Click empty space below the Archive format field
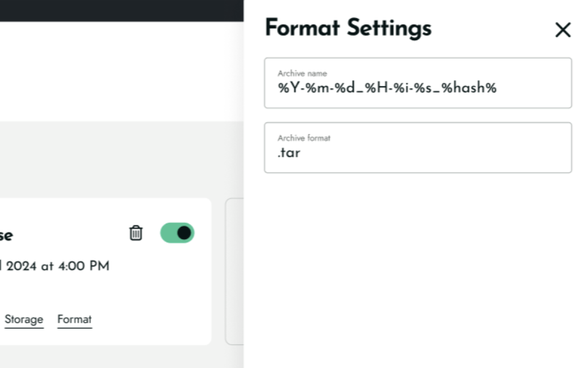This screenshot has width=588, height=368. 418,270
